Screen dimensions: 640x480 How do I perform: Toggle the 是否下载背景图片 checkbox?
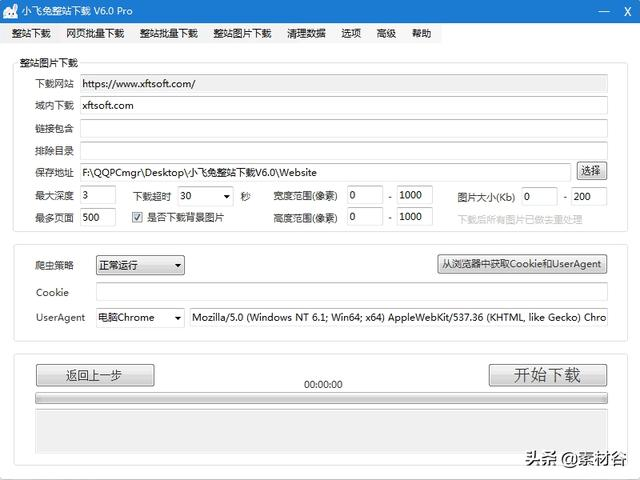click(x=137, y=217)
